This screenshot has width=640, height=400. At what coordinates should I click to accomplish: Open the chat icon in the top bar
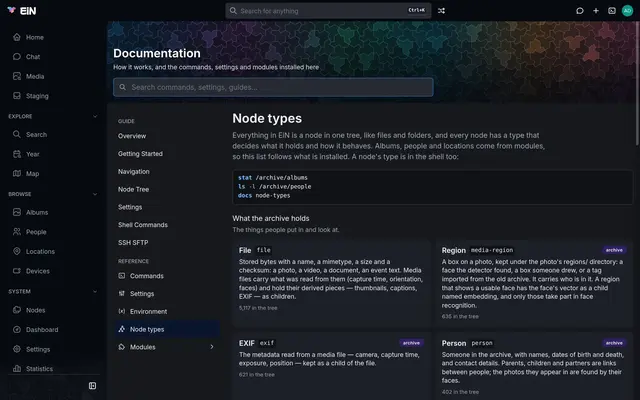(580, 11)
